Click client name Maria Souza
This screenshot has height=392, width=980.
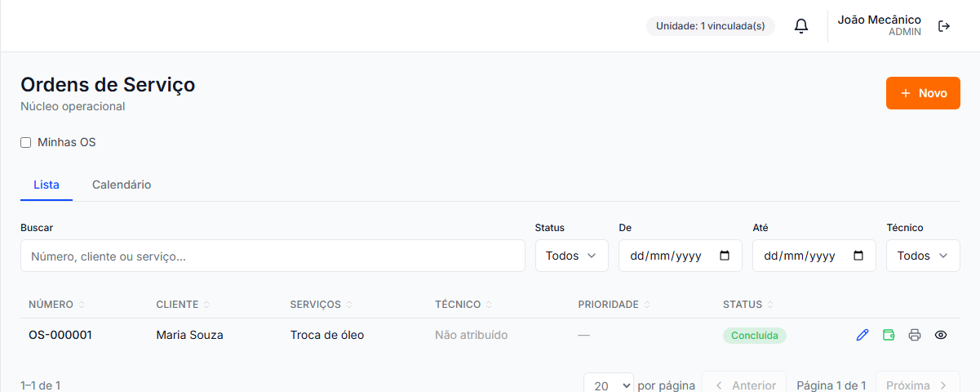pos(189,335)
